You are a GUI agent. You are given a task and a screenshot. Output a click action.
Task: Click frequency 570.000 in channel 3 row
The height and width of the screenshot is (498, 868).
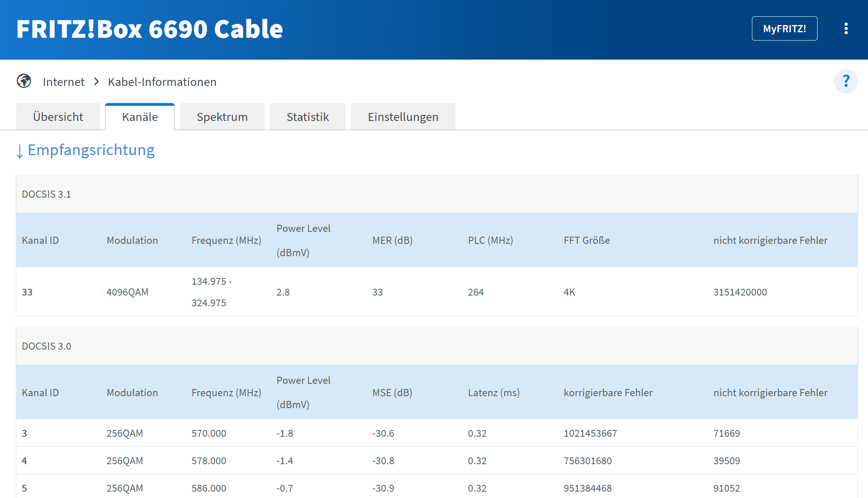pos(209,433)
